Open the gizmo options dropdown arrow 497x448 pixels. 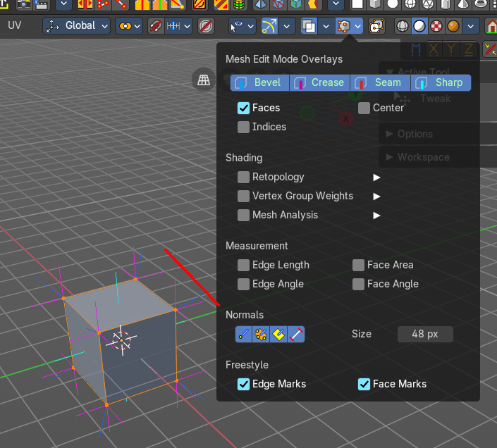click(287, 26)
